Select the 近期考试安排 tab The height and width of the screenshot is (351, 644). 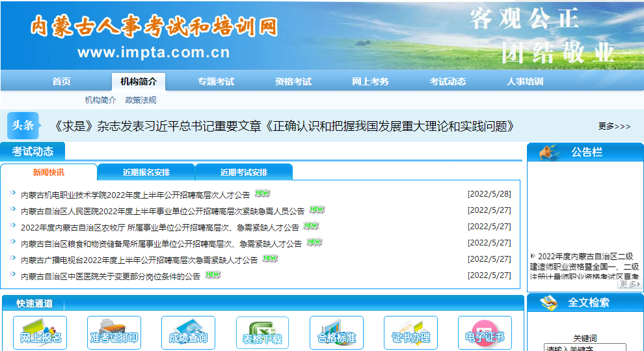pyautogui.click(x=244, y=173)
